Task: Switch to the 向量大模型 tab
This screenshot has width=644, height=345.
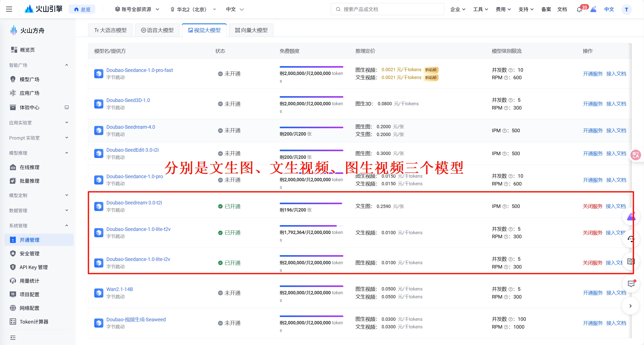Action: click(x=251, y=30)
